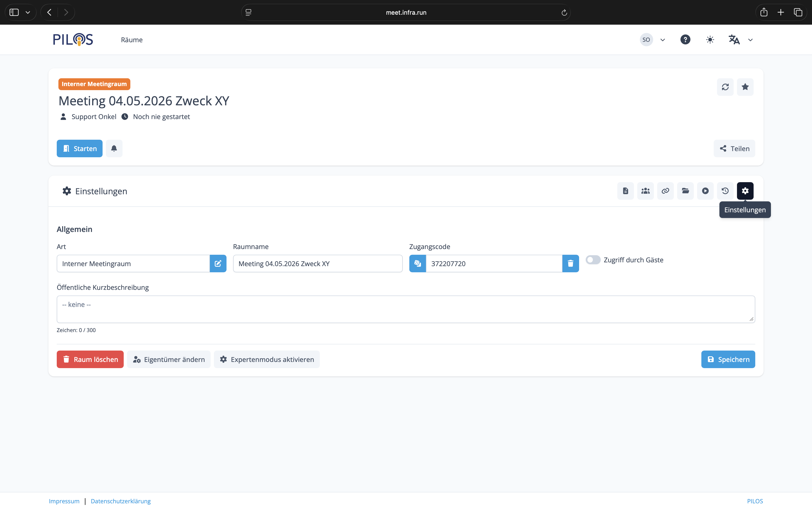Image resolution: width=812 pixels, height=509 pixels.
Task: Open the Räume menu item
Action: pyautogui.click(x=132, y=40)
